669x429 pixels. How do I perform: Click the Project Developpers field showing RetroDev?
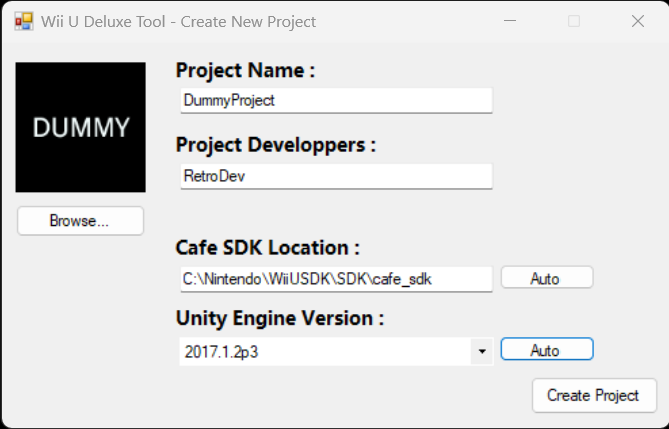336,176
